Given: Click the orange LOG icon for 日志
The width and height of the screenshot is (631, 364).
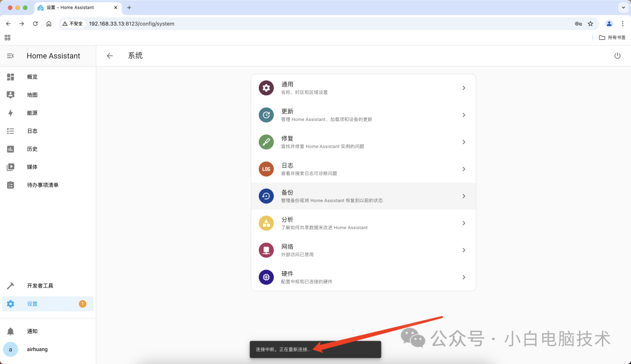Looking at the screenshot, I should 266,169.
